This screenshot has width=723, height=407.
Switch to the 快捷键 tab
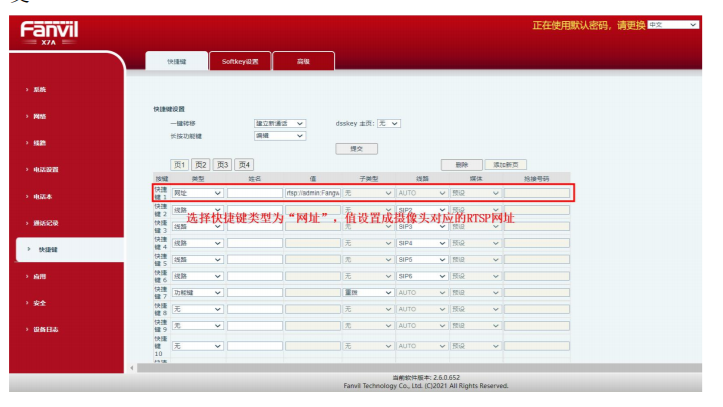point(177,61)
